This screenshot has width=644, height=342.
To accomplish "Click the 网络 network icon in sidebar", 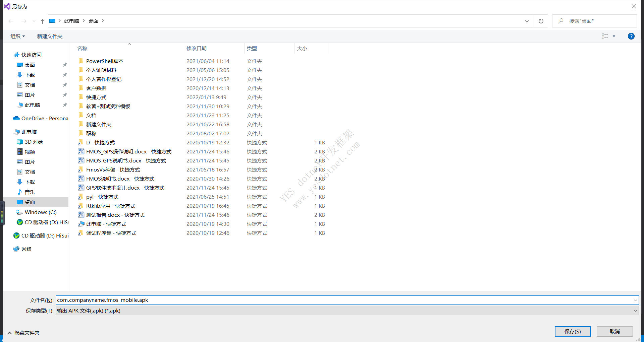I will tap(16, 249).
